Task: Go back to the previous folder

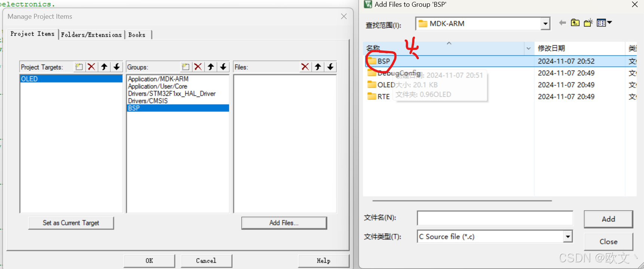Action: pyautogui.click(x=562, y=23)
